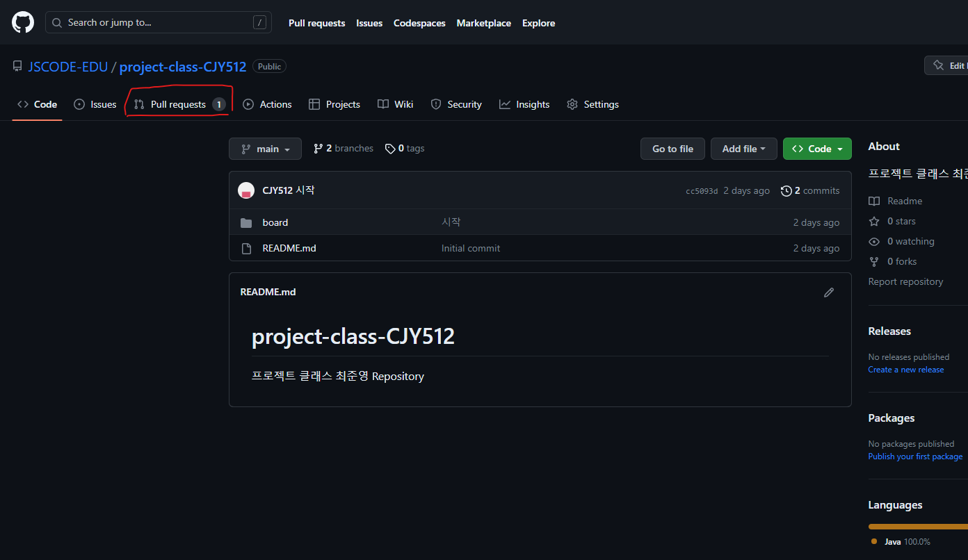Switch to the repository Issues tab
This screenshot has height=560, width=968.
tap(95, 104)
